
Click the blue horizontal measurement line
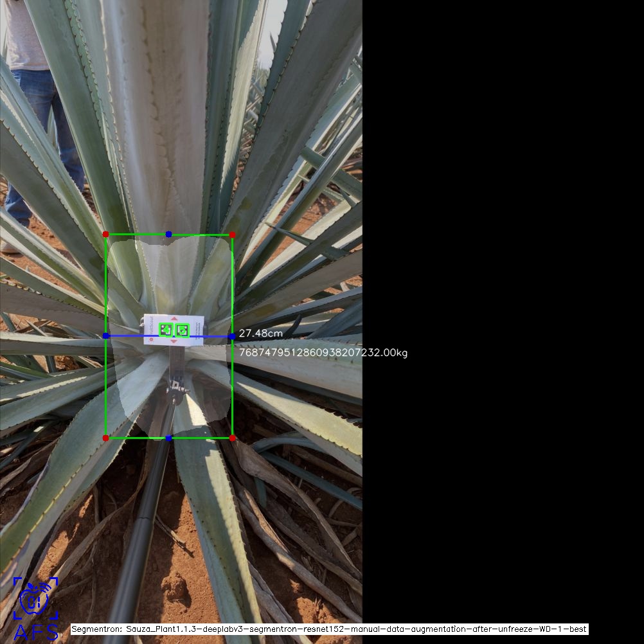[129, 335]
